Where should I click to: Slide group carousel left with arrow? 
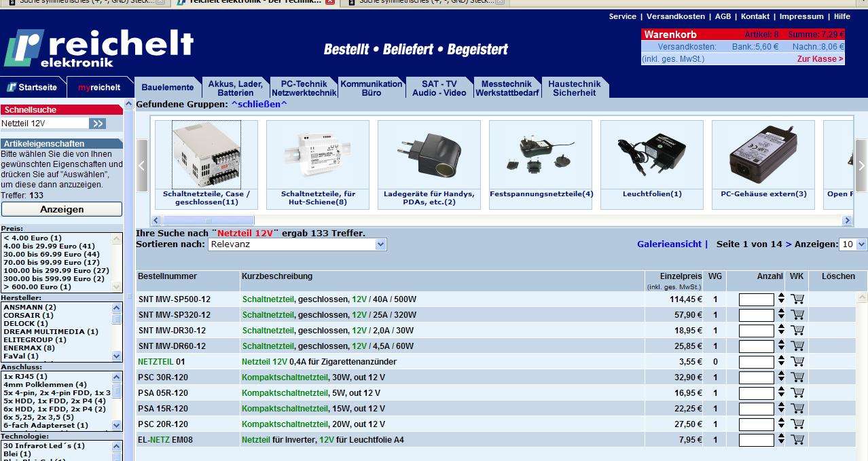pos(142,166)
